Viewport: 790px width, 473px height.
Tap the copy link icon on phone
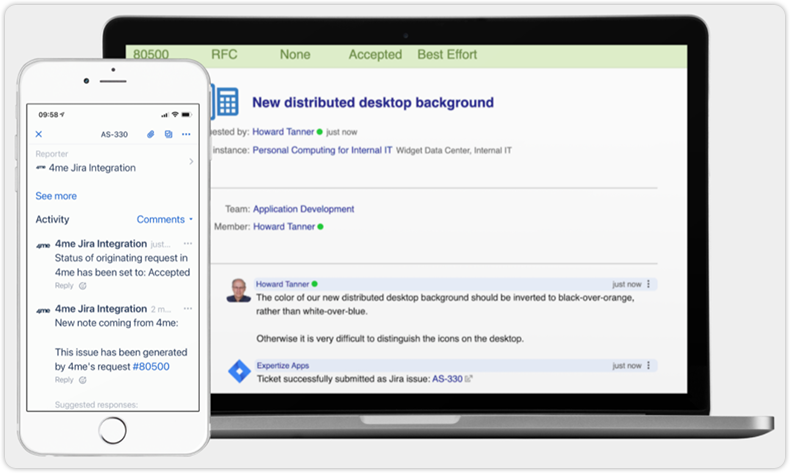pyautogui.click(x=168, y=134)
